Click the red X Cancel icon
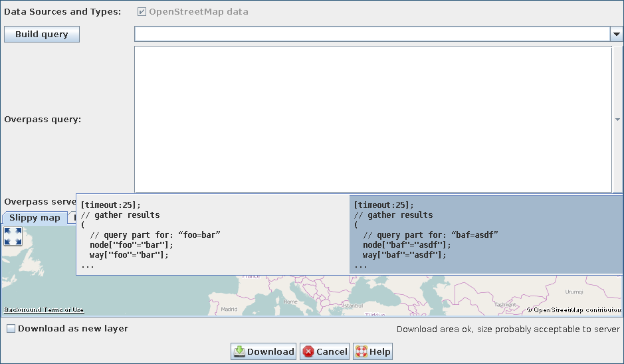Screen dimensions: 624x364 [x=308, y=352]
